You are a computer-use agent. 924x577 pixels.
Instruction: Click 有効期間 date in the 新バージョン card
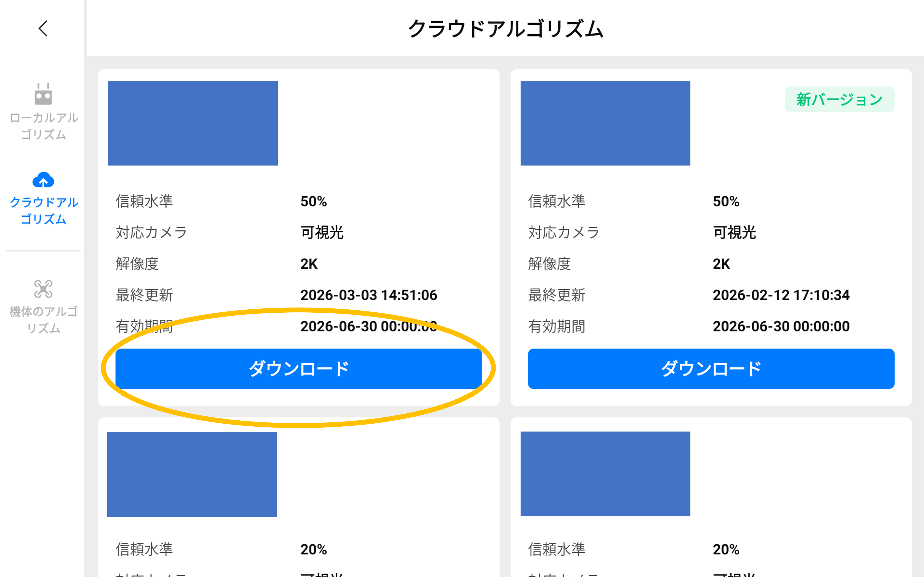[781, 326]
